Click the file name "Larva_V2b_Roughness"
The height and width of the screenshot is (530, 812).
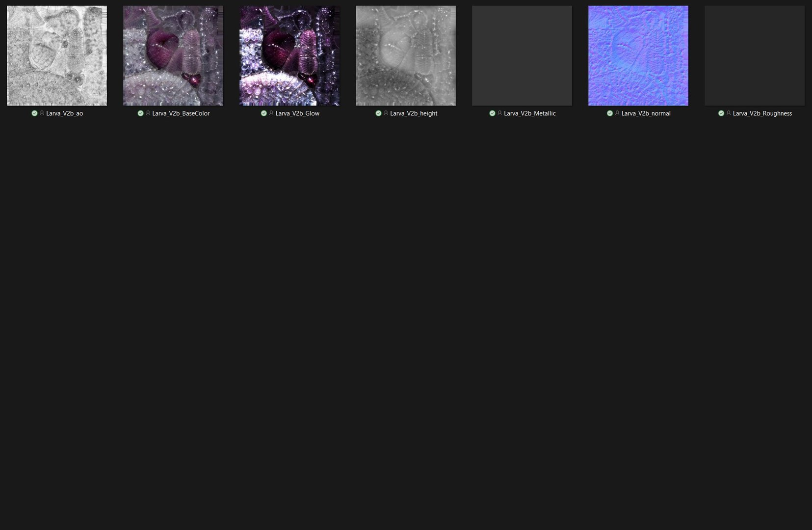[x=762, y=113]
